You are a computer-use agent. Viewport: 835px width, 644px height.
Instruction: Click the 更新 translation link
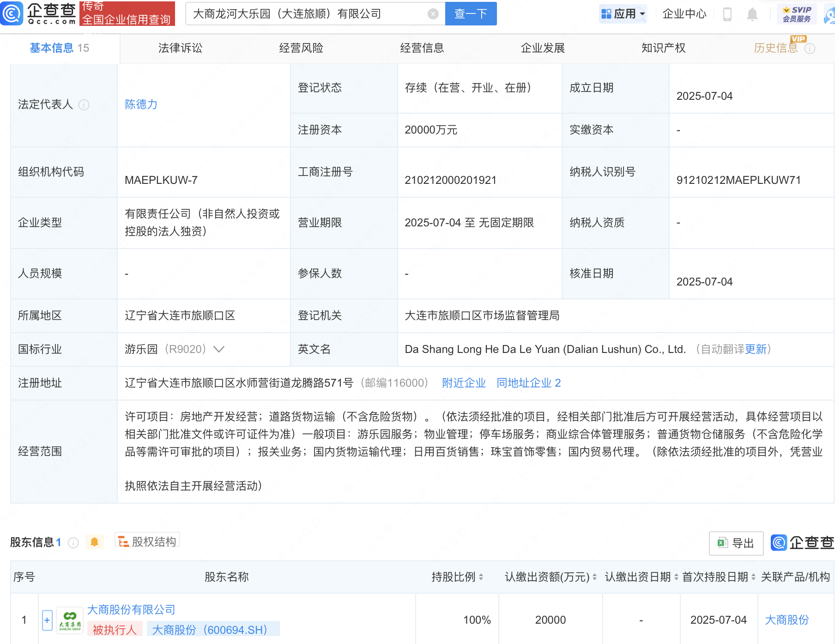pos(756,349)
